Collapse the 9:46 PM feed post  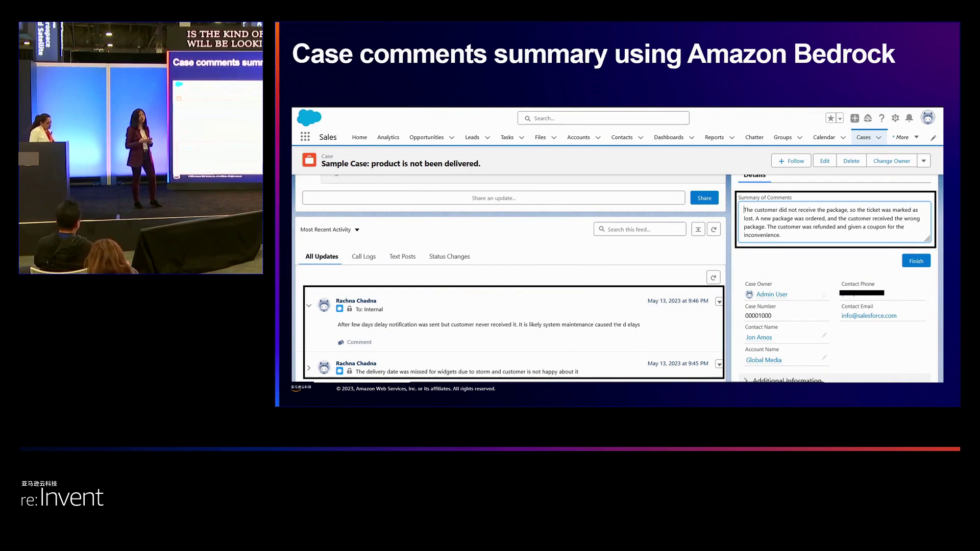(x=309, y=306)
